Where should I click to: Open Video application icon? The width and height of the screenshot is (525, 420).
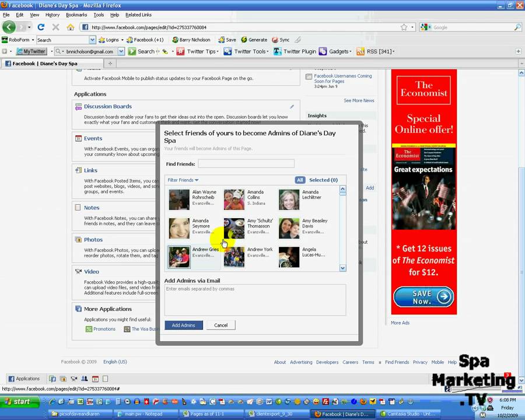click(78, 271)
